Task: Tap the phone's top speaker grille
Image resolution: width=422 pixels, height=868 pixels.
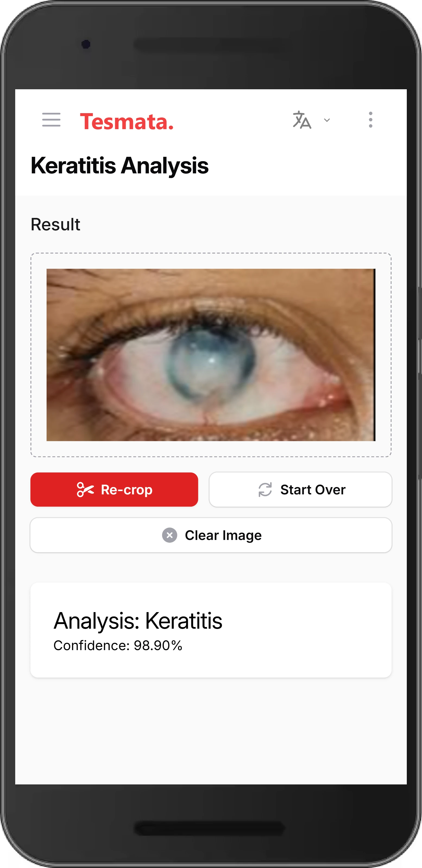Action: 209,45
